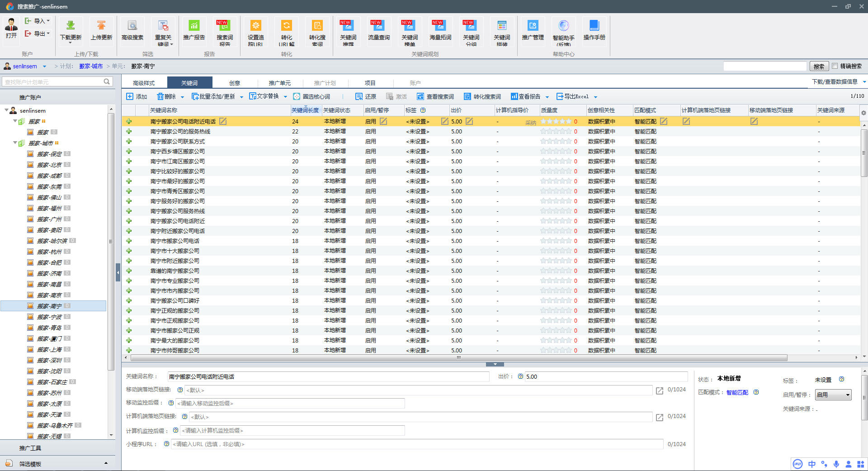Viewport: 868px width, 471px height.
Task: Open the 启用/暂停 combo box
Action: pyautogui.click(x=833, y=395)
